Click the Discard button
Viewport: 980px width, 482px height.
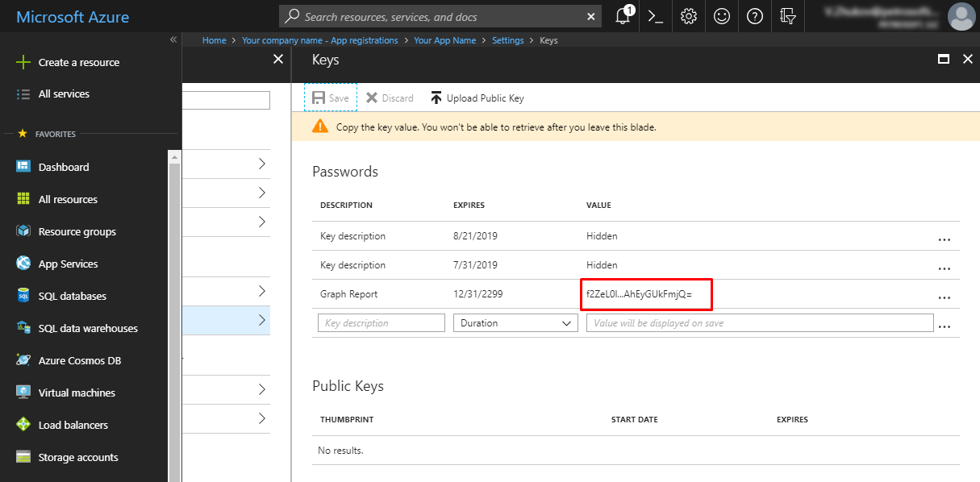[x=389, y=98]
